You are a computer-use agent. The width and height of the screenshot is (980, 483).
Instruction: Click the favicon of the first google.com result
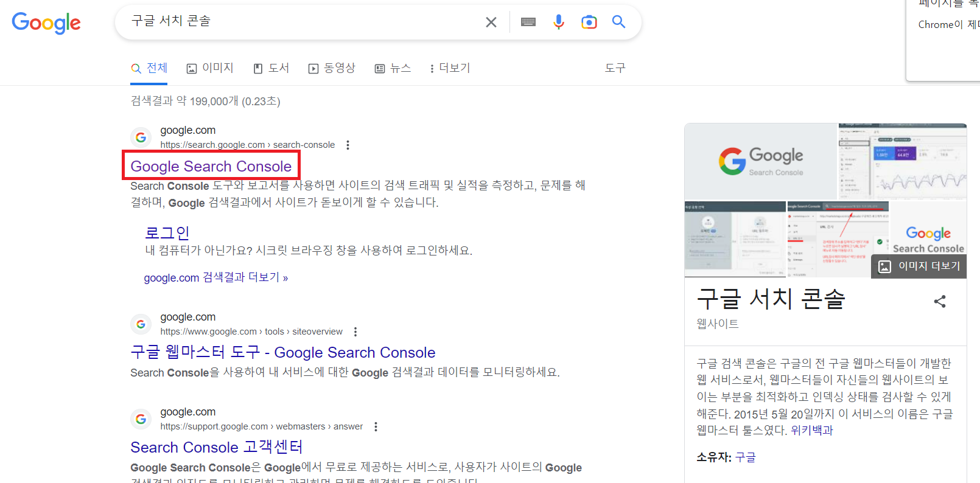(x=141, y=137)
